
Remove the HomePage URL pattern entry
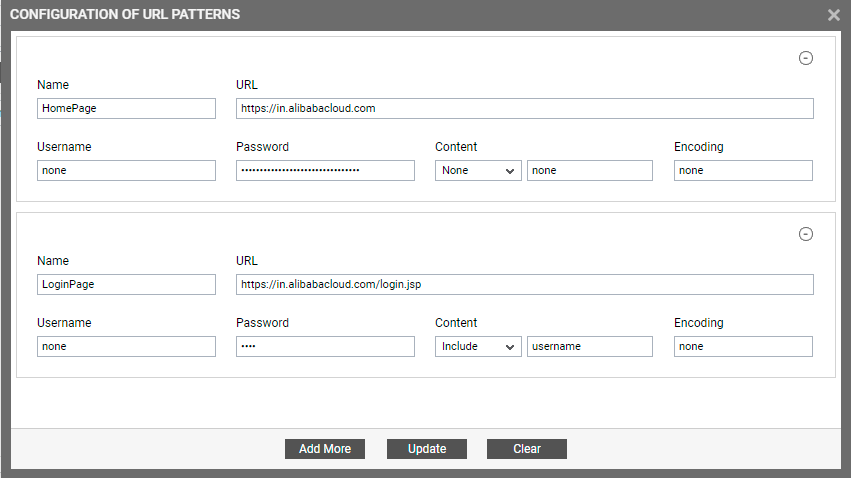pos(805,58)
